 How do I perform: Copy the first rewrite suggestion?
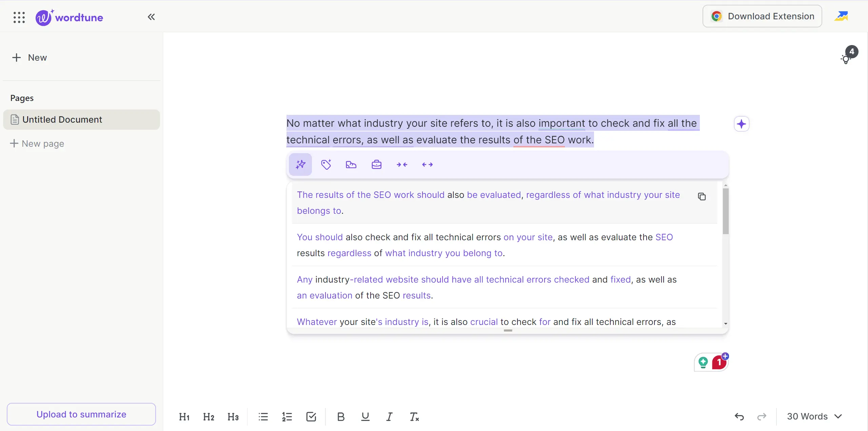coord(702,197)
